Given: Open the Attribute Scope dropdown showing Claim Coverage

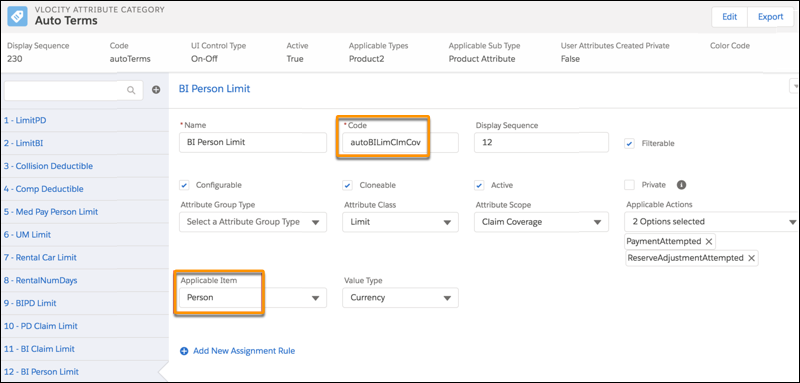Looking at the screenshot, I should (541, 222).
